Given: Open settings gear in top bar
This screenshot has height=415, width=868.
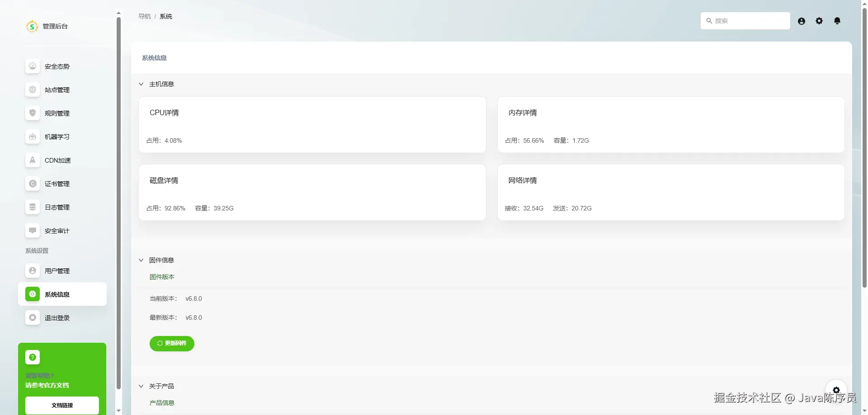Looking at the screenshot, I should click(x=819, y=21).
